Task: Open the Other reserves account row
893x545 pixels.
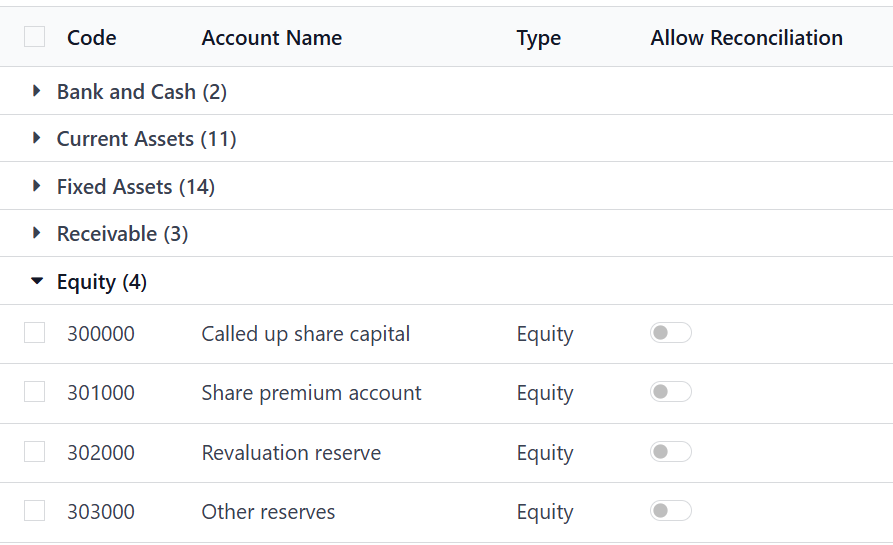Action: 446,512
